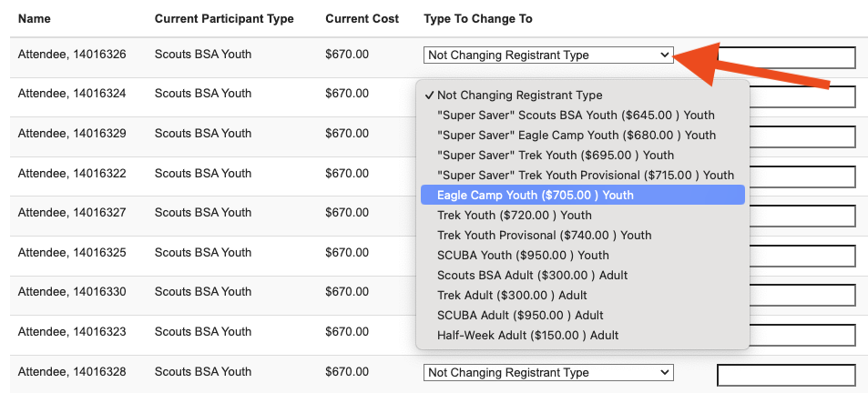Select Eagle Camp Youth ($705.00) option
This screenshot has height=393, width=868.
point(536,196)
